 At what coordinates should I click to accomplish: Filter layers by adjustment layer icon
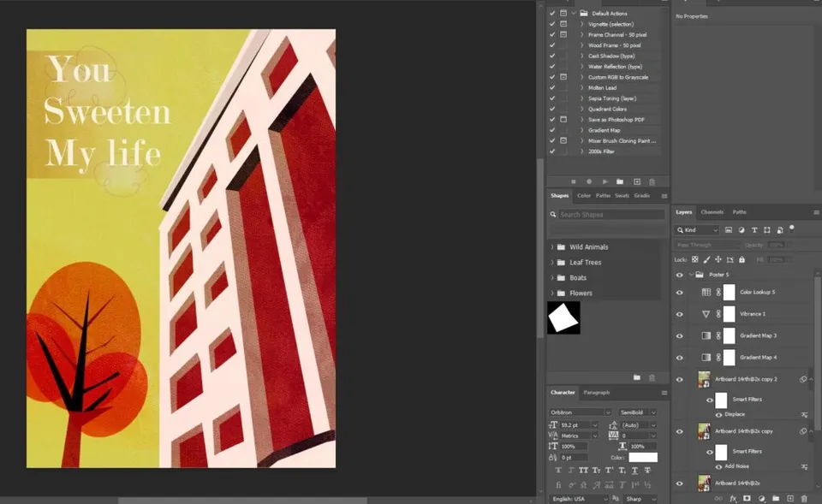click(742, 230)
